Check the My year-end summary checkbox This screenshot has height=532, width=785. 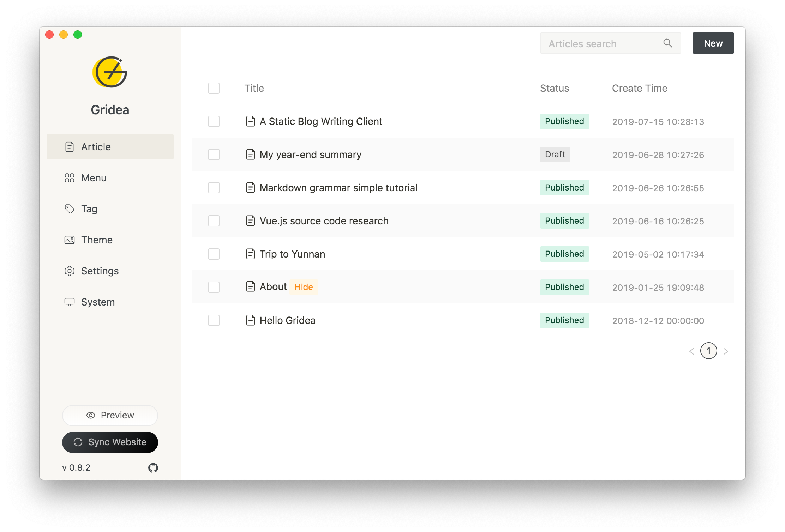(x=214, y=155)
